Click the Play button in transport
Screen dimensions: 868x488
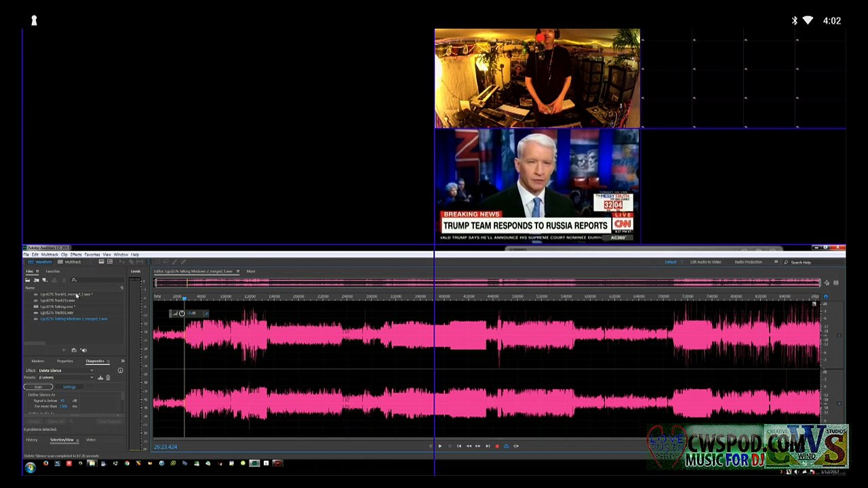[x=439, y=446]
